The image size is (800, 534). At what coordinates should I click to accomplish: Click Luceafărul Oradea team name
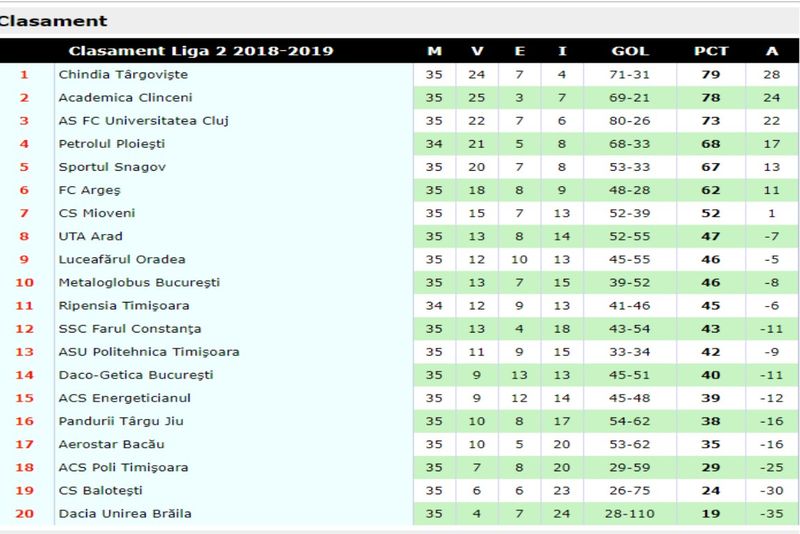click(122, 260)
